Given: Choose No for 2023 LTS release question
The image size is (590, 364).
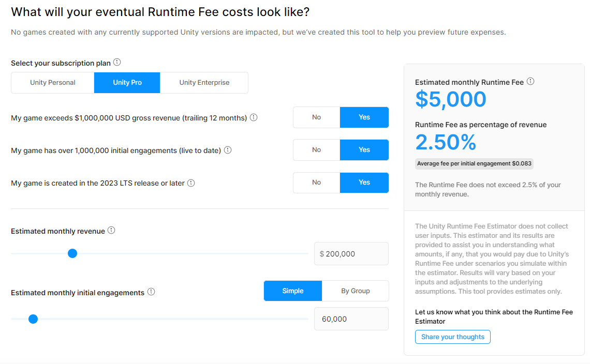Looking at the screenshot, I should pyautogui.click(x=316, y=183).
